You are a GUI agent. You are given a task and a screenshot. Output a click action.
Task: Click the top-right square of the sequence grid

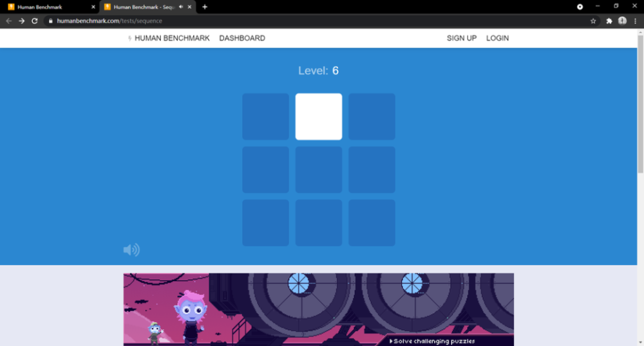372,116
